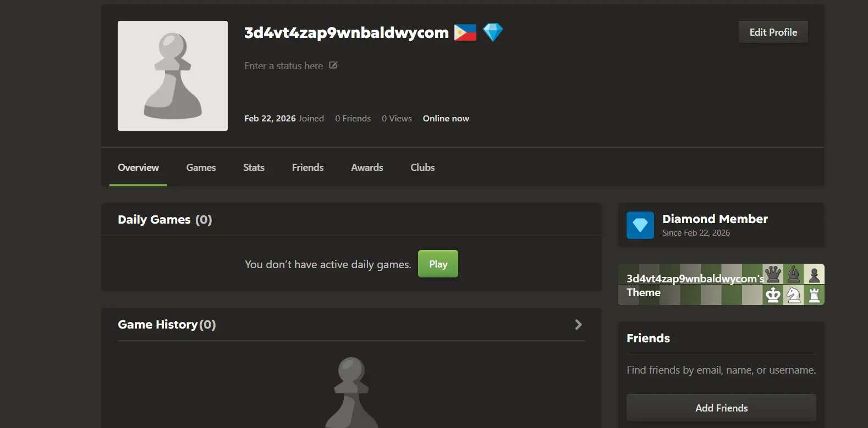Click the Edit Profile button

point(773,32)
